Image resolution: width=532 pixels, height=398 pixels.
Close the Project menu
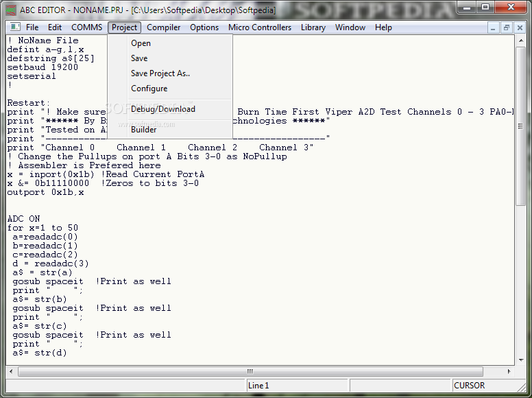[x=124, y=27]
